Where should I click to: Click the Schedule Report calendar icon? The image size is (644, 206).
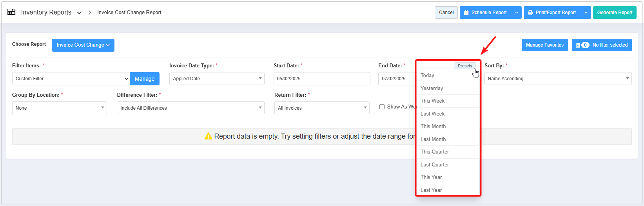[x=466, y=13]
